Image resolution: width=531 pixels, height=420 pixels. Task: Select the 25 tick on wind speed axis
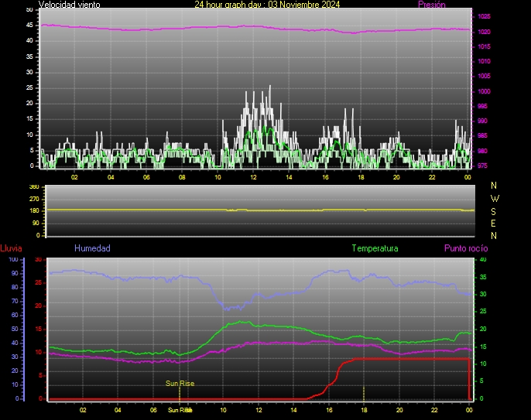(29, 88)
